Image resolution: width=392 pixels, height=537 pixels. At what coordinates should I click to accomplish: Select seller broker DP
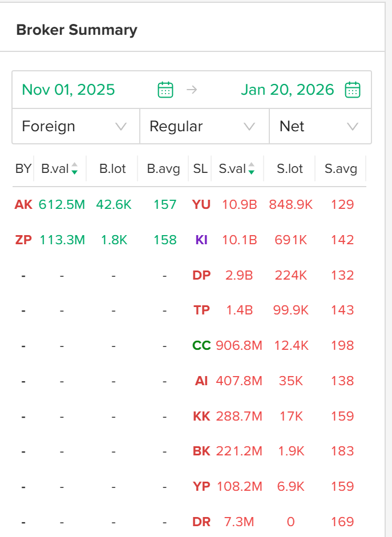coord(201,275)
